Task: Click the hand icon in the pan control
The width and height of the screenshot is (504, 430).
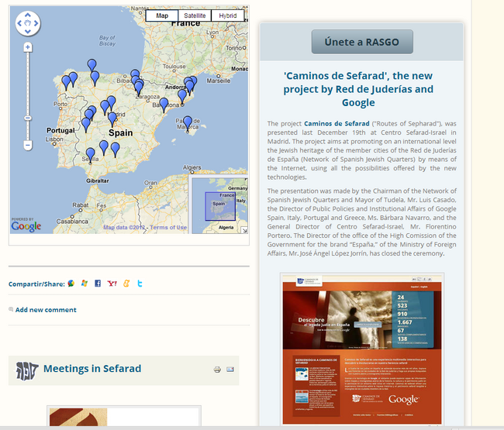Action: tap(28, 23)
